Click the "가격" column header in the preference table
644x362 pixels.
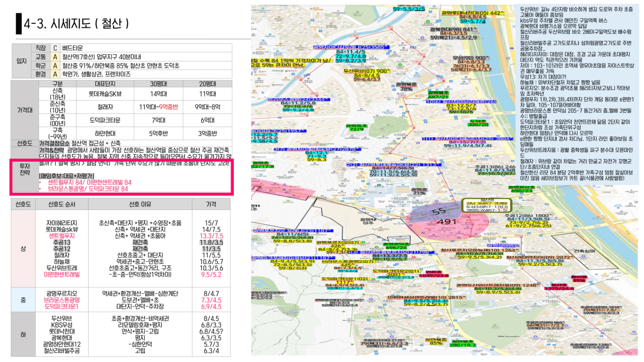coord(211,204)
